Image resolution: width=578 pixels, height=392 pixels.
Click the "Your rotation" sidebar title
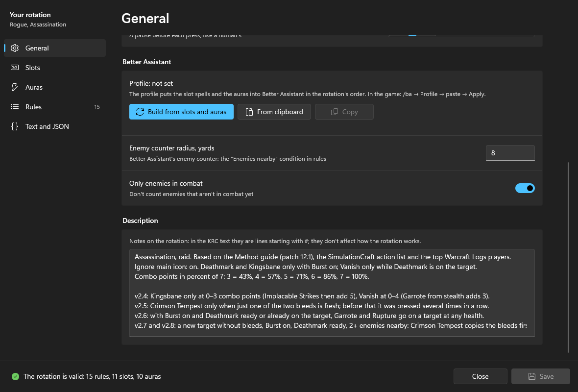pyautogui.click(x=30, y=15)
